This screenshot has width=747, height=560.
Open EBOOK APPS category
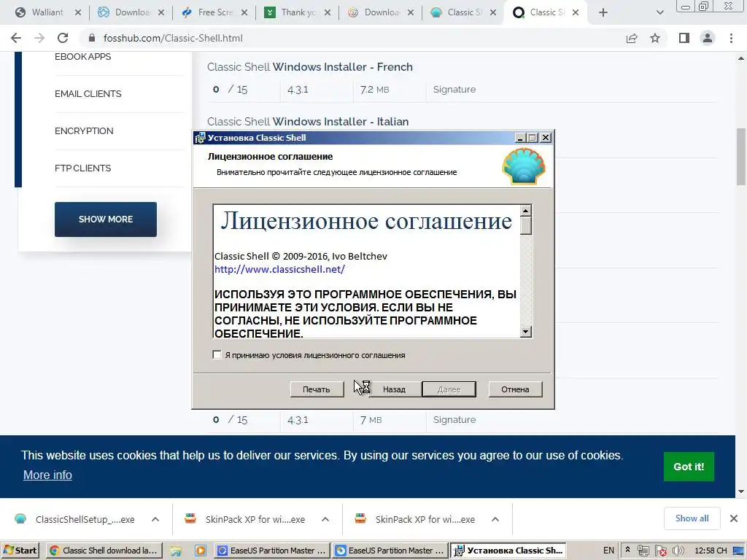click(83, 57)
